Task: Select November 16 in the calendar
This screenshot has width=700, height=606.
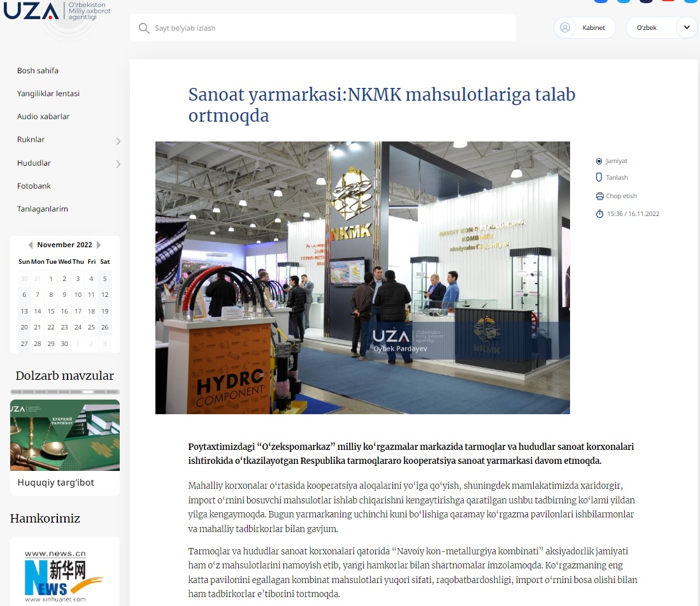Action: [64, 312]
